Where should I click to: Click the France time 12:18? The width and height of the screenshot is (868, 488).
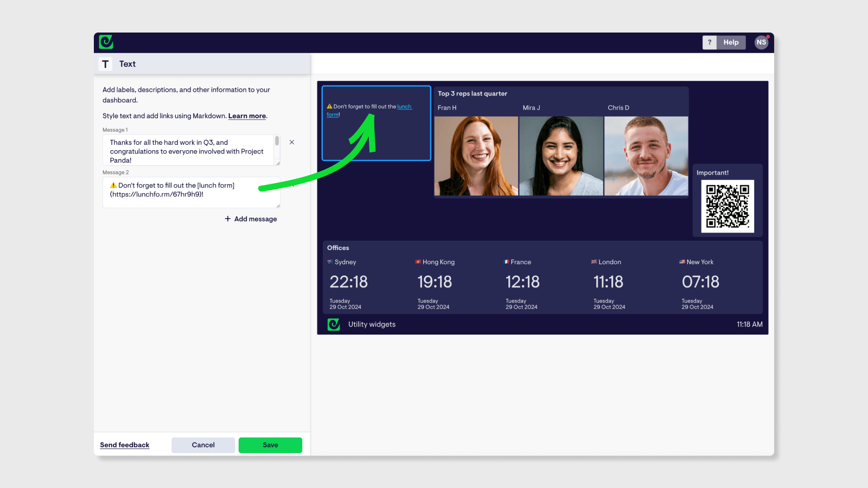tap(522, 282)
